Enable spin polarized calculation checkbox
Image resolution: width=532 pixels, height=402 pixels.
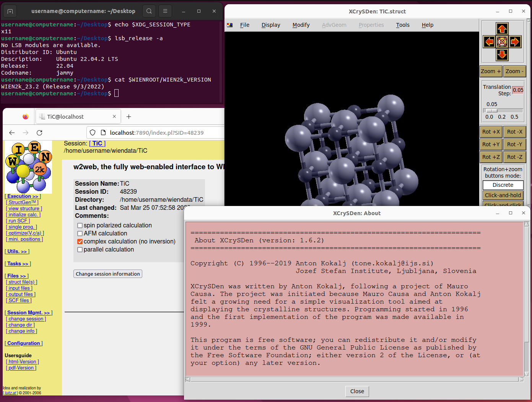point(80,226)
